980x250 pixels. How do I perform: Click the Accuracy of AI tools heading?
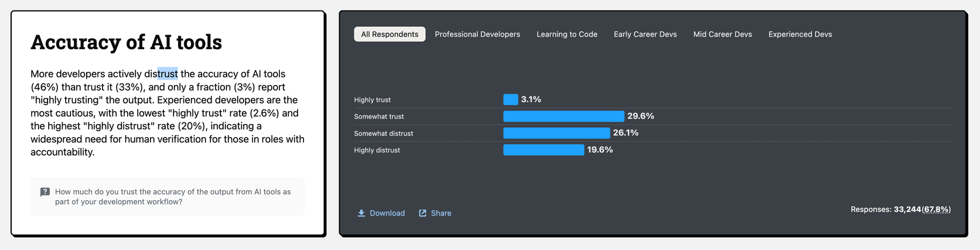point(126,42)
